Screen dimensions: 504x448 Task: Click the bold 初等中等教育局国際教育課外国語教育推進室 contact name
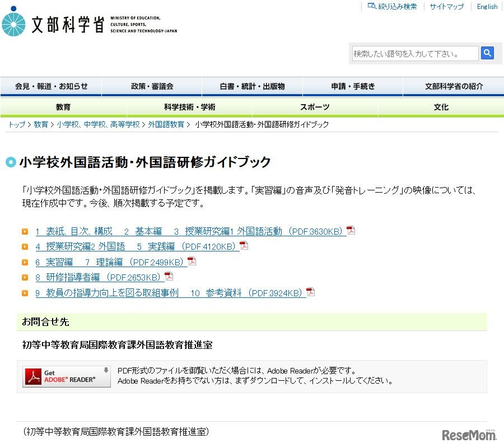(x=118, y=345)
